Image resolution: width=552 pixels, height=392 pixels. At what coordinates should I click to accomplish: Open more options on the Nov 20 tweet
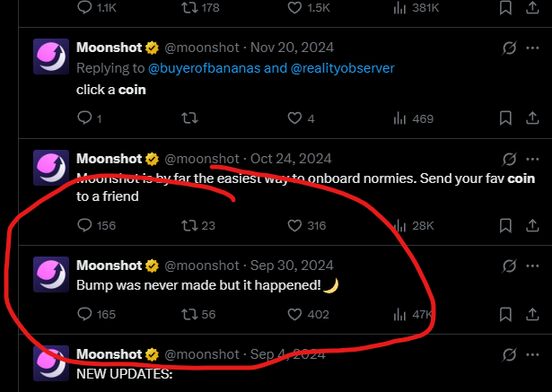point(532,48)
